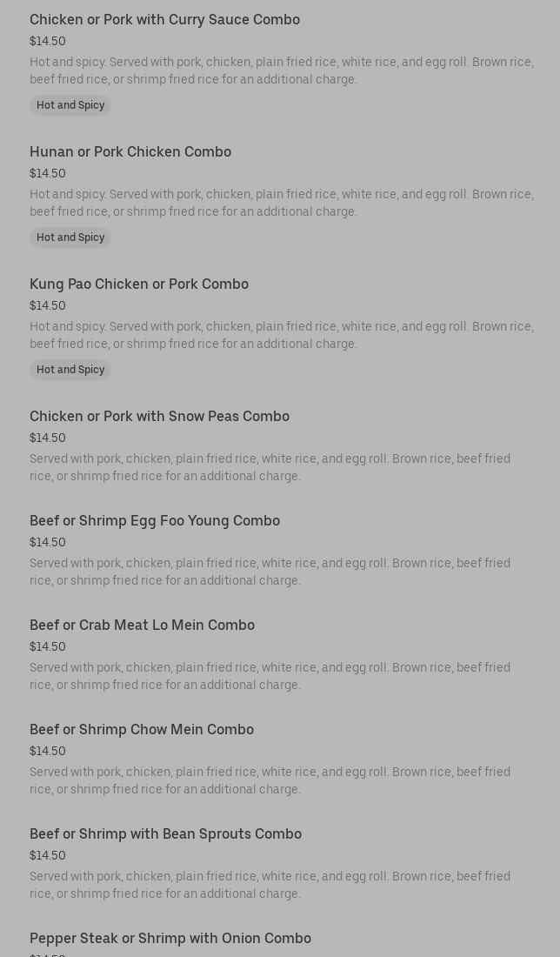The width and height of the screenshot is (560, 957).
Task: Click the Bean Sprouts Combo description
Action: (270, 885)
